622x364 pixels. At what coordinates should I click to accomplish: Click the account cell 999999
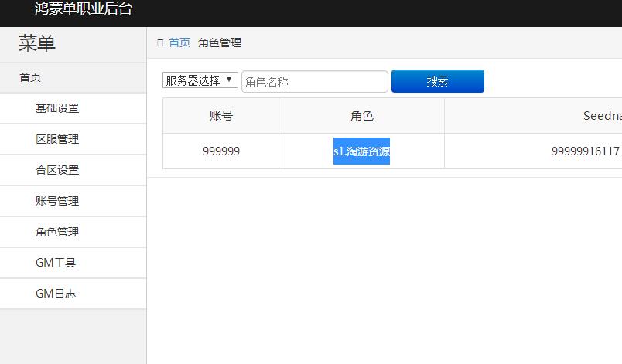click(221, 151)
